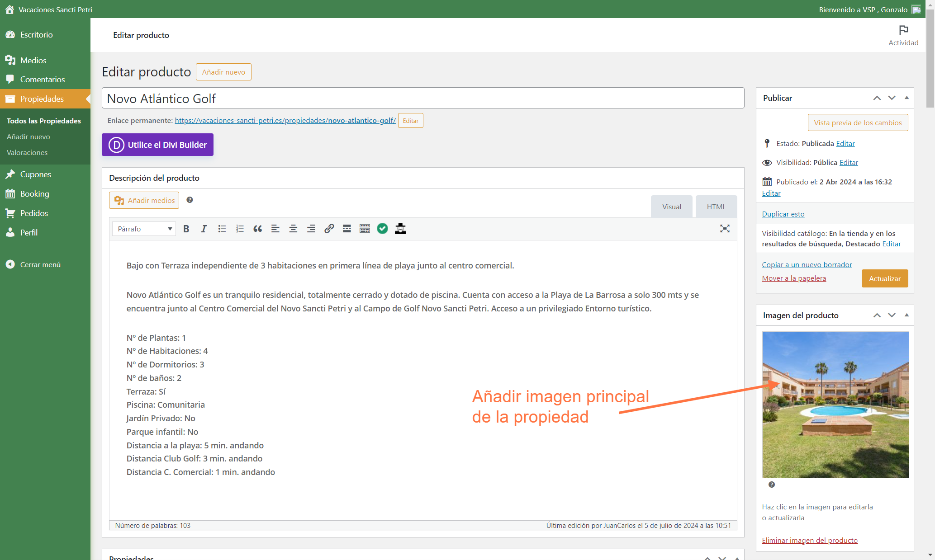935x560 pixels.
Task: Align text to the left
Action: pos(275,229)
